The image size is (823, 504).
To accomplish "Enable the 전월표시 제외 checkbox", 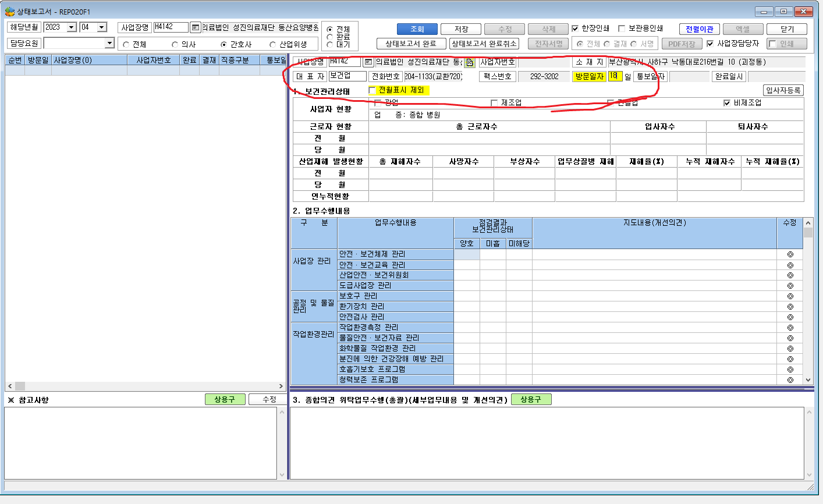I will (x=373, y=90).
